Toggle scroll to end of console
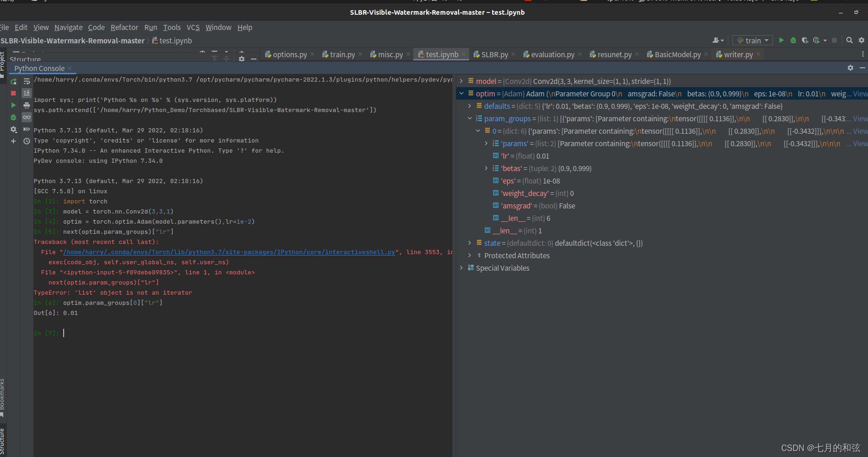 pos(27,93)
